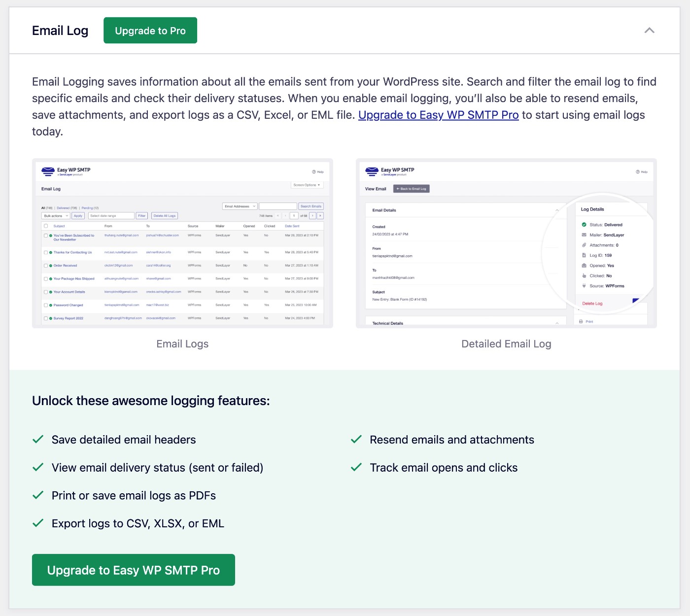690x616 pixels.
Task: Click 'Unlock these awesome logging features:' heading
Action: [151, 401]
